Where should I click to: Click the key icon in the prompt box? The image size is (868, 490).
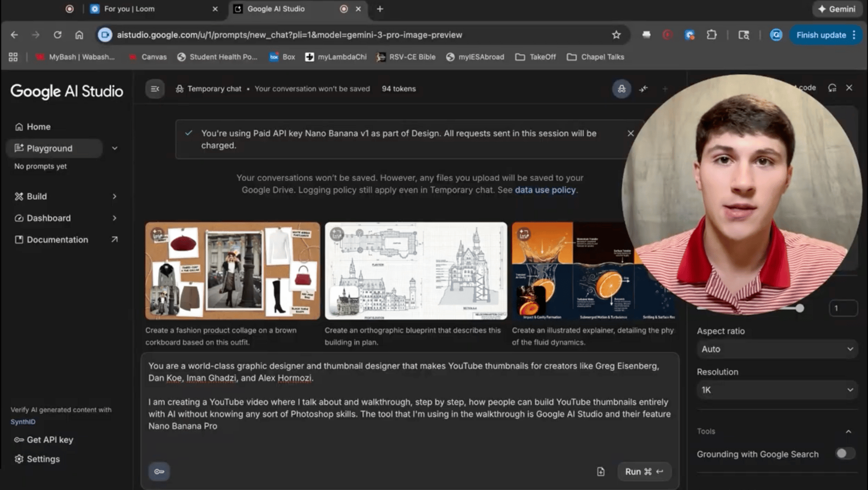(x=159, y=471)
